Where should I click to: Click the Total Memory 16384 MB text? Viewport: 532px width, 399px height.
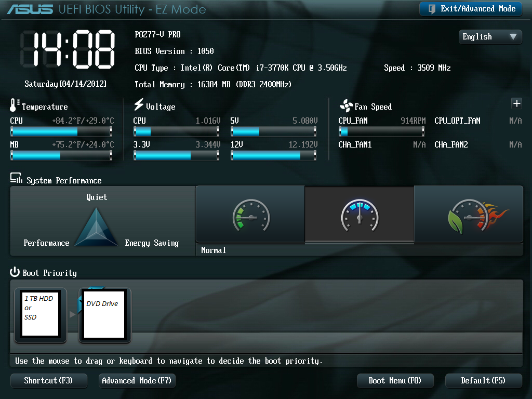click(x=213, y=85)
